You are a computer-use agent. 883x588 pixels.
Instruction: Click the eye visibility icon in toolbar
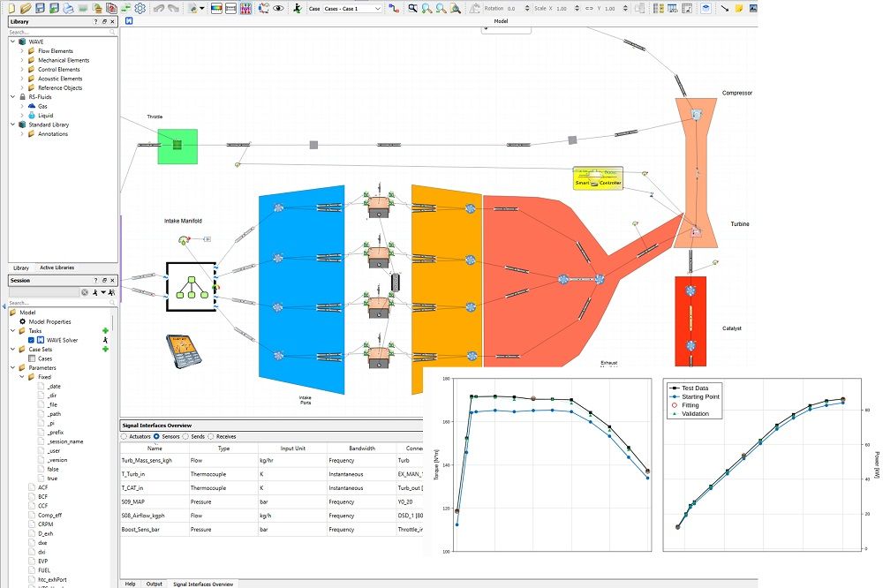pyautogui.click(x=278, y=8)
